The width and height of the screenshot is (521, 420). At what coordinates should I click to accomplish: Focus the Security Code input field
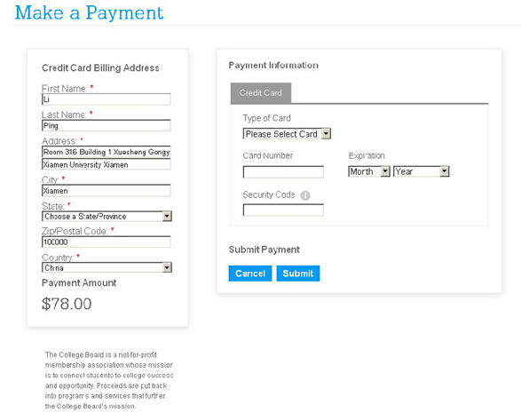coord(283,210)
